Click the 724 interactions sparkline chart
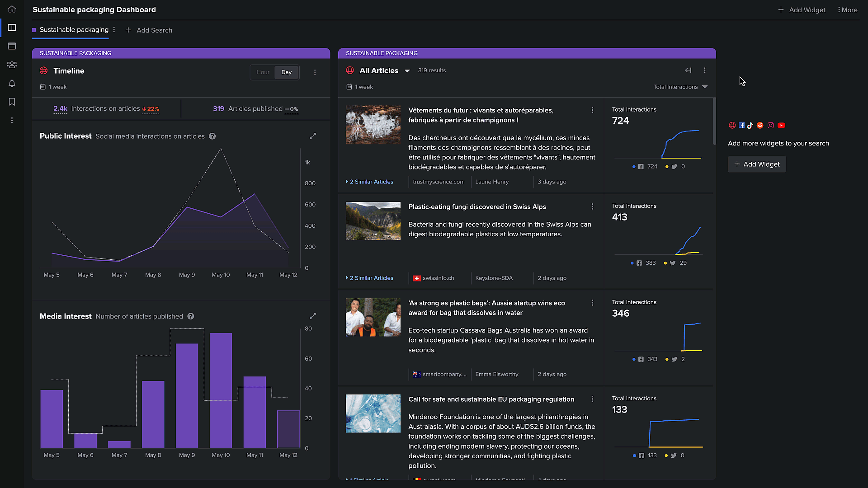The width and height of the screenshot is (868, 488). pos(658,144)
